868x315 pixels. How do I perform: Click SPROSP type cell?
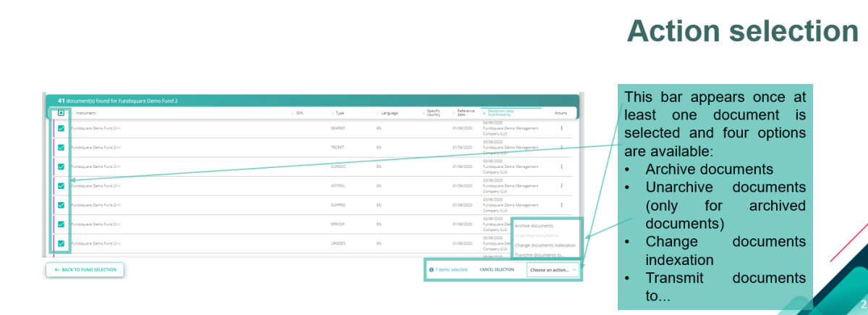337,224
